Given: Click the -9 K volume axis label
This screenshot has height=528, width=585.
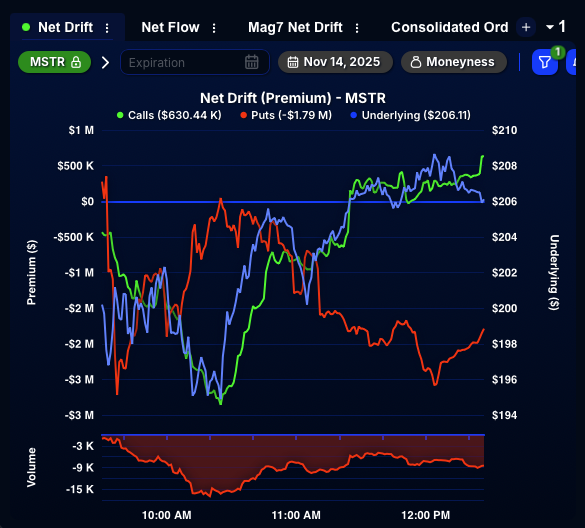Looking at the screenshot, I should click(83, 468).
